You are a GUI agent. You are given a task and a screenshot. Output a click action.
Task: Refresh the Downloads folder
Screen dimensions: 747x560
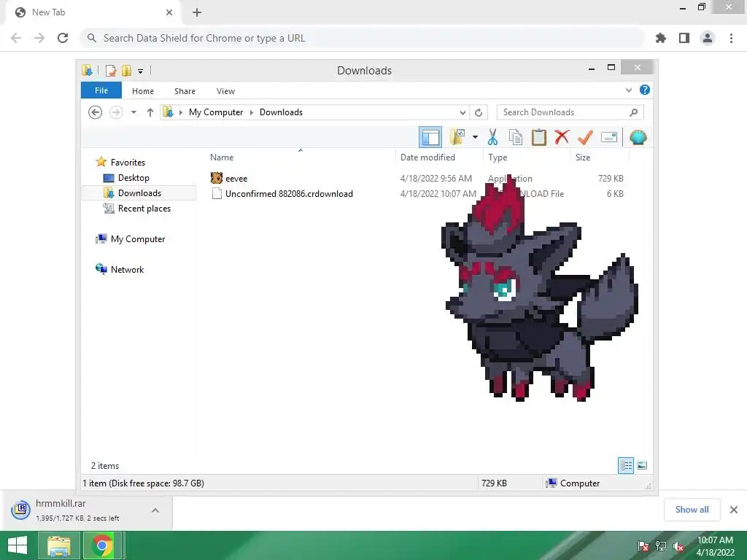tap(479, 113)
